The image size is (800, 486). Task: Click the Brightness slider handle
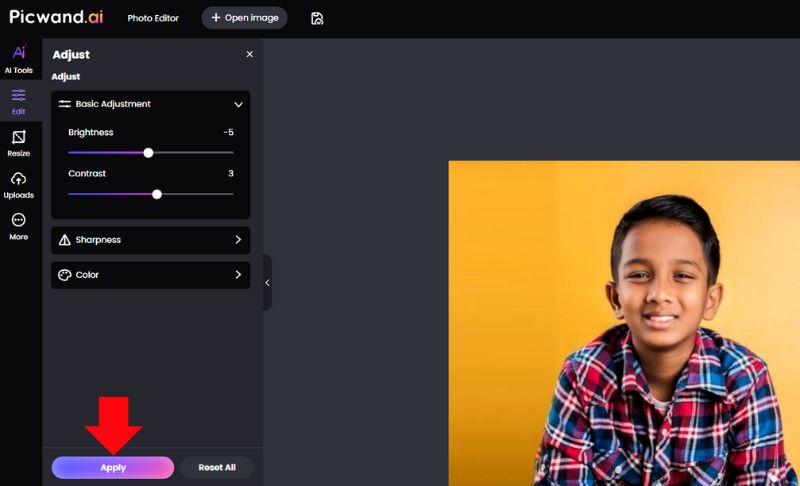coord(148,153)
